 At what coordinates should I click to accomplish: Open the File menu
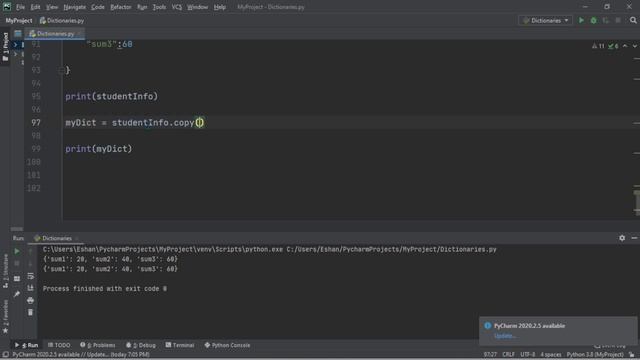coord(20,7)
